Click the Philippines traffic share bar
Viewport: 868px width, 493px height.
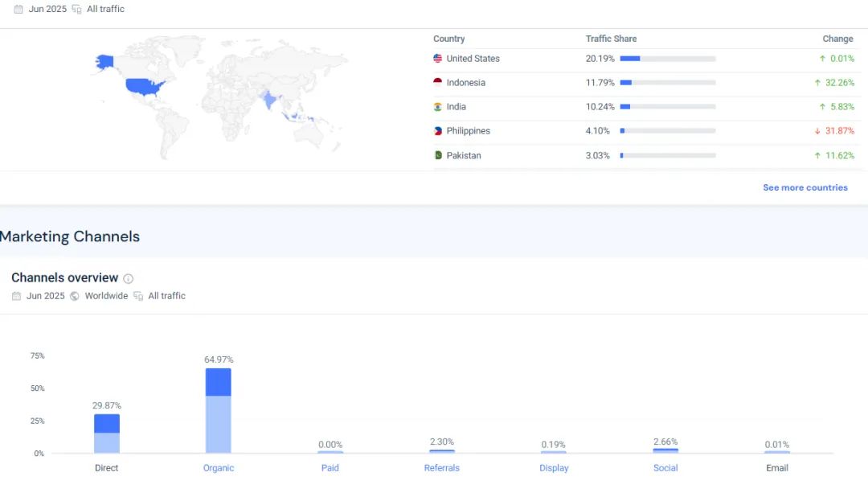pos(668,131)
